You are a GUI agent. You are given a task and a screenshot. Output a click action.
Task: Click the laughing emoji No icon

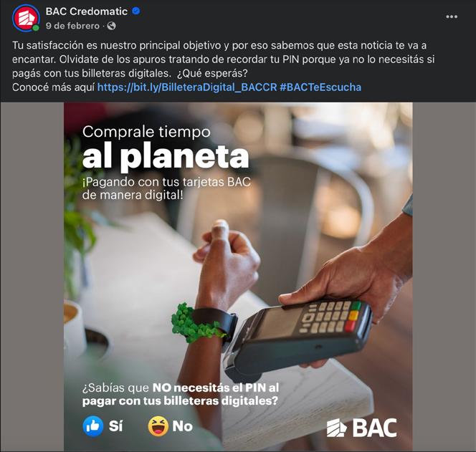click(158, 426)
